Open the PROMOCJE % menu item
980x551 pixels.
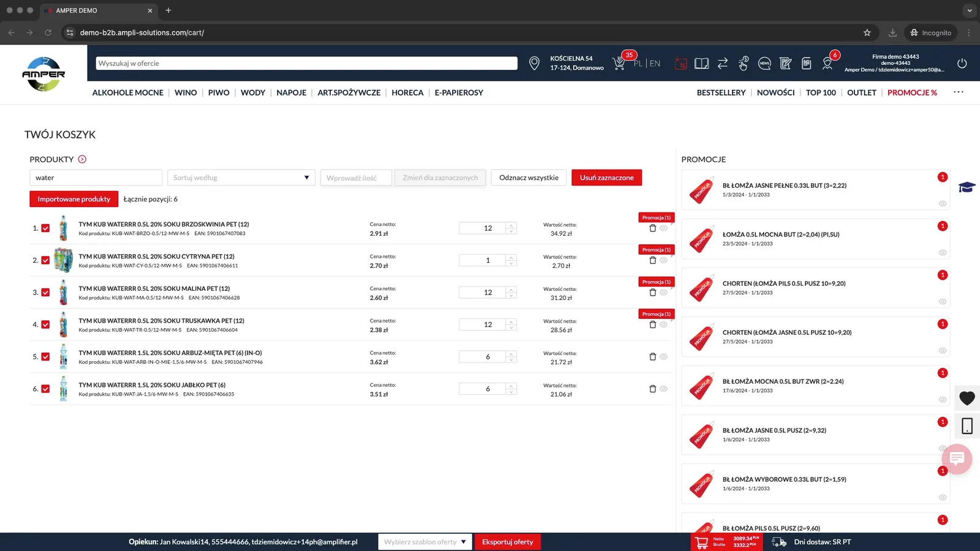tap(912, 92)
